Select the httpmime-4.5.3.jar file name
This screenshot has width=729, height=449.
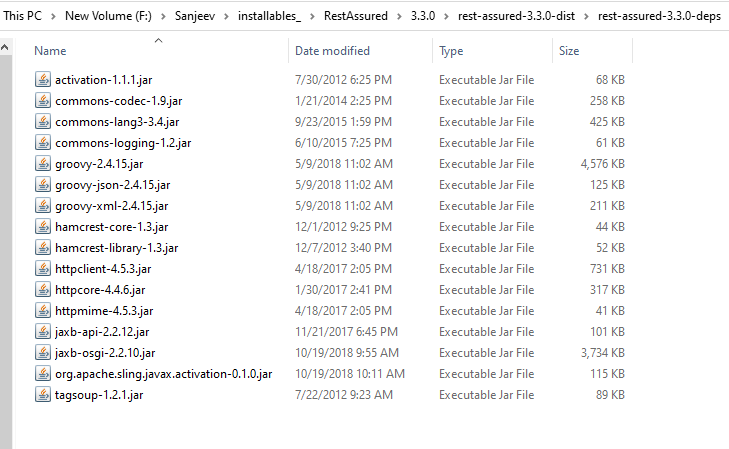point(104,311)
